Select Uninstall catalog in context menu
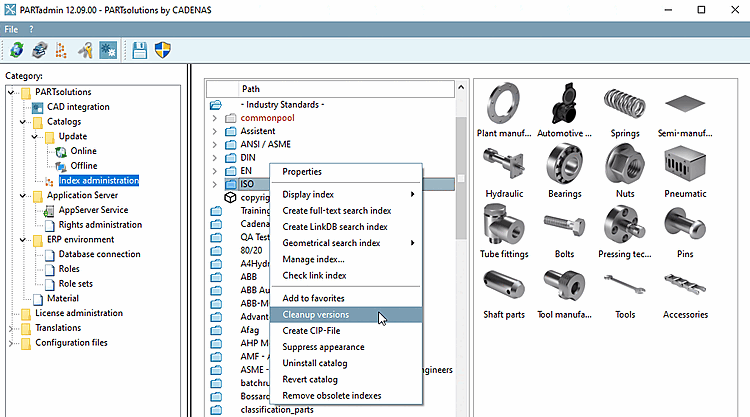 [317, 363]
